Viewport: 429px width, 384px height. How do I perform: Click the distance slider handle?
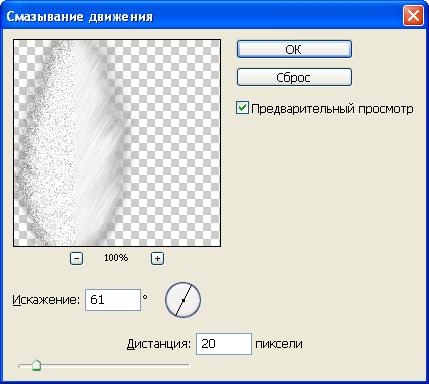coord(36,365)
